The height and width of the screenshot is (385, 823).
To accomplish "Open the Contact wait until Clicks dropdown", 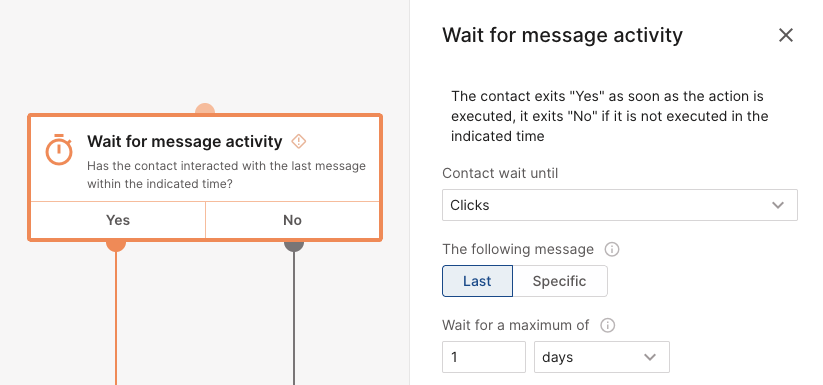I will (619, 205).
